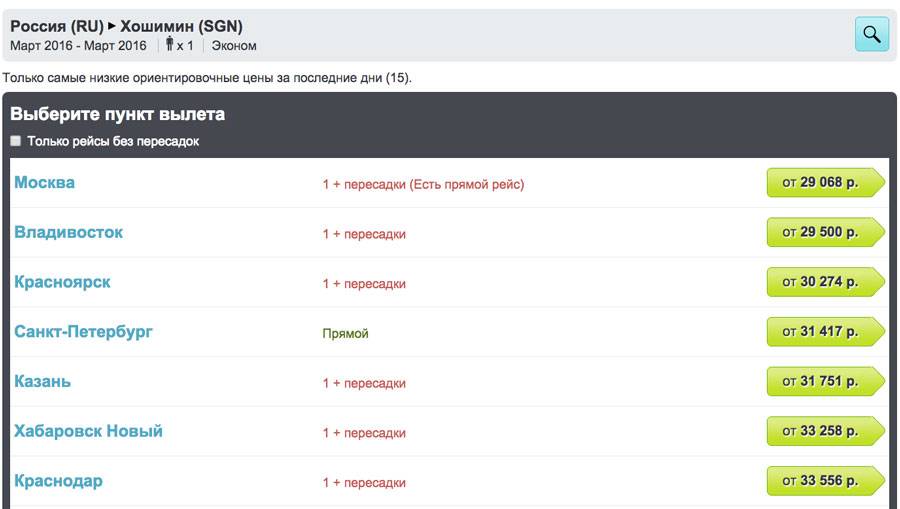
Task: Click the 31 417 р. price button
Action: tap(824, 332)
